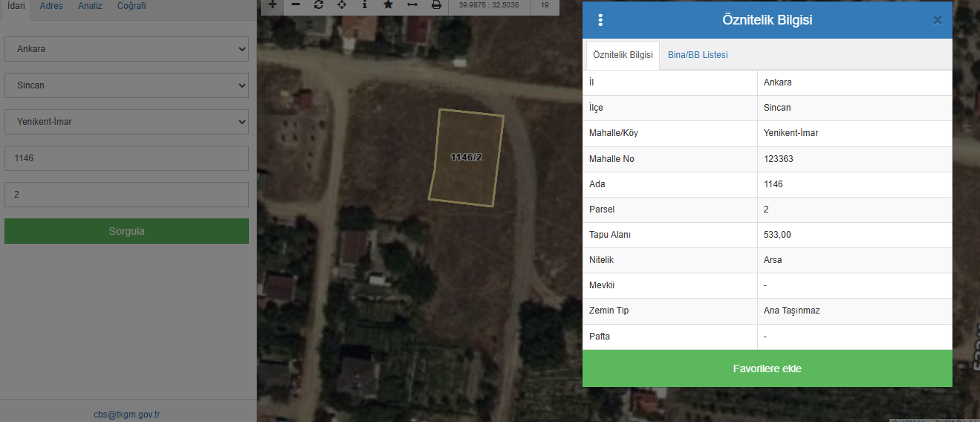Close the Öznitelik Bilgisi panel
This screenshot has width=980, height=422.
[937, 21]
